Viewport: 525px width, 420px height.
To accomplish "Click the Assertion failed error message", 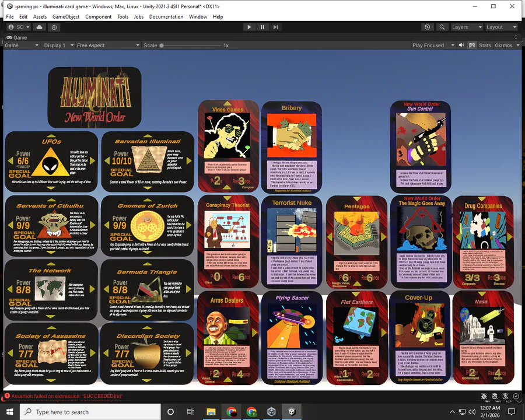I will (66, 396).
